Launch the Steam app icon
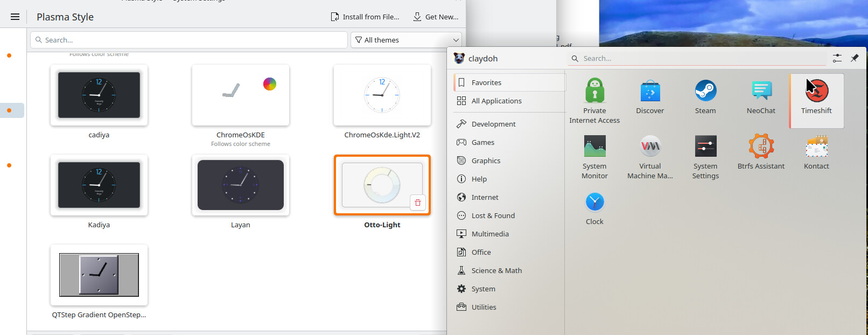Viewport: 868px width, 335px height. [x=705, y=91]
